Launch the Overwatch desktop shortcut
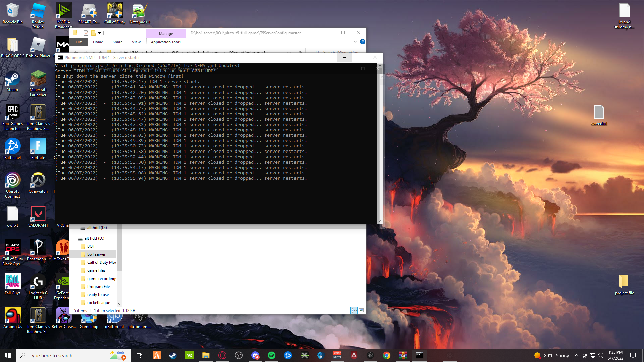 38,183
